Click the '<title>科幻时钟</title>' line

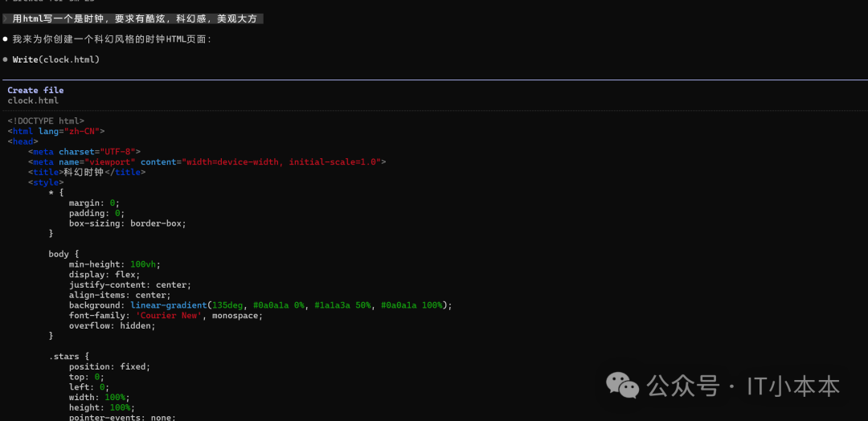(x=87, y=172)
